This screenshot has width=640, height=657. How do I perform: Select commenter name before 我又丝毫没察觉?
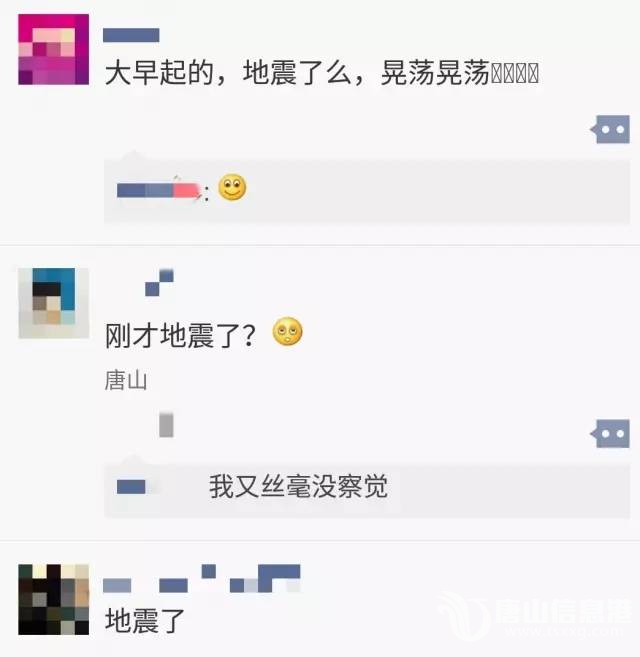point(131,487)
